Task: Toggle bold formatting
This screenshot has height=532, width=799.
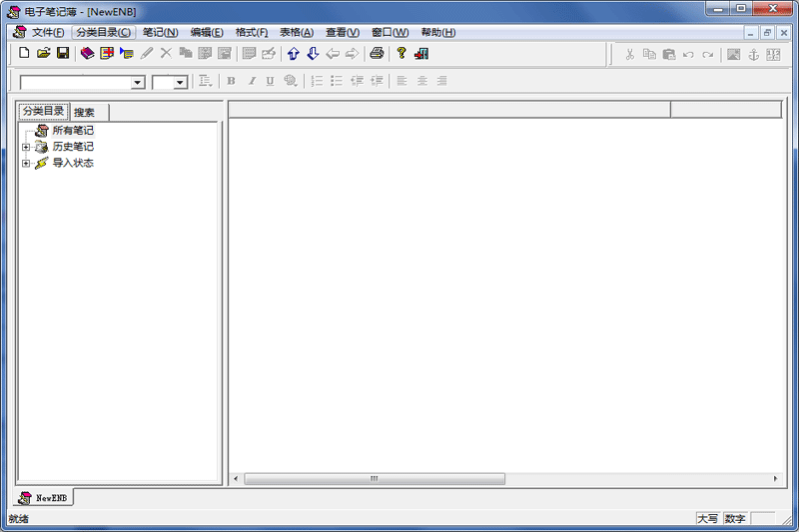Action: click(232, 81)
